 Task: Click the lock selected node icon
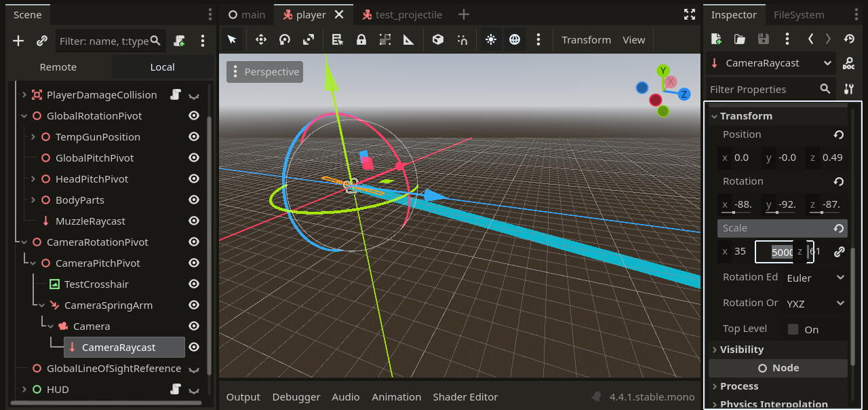tap(361, 40)
